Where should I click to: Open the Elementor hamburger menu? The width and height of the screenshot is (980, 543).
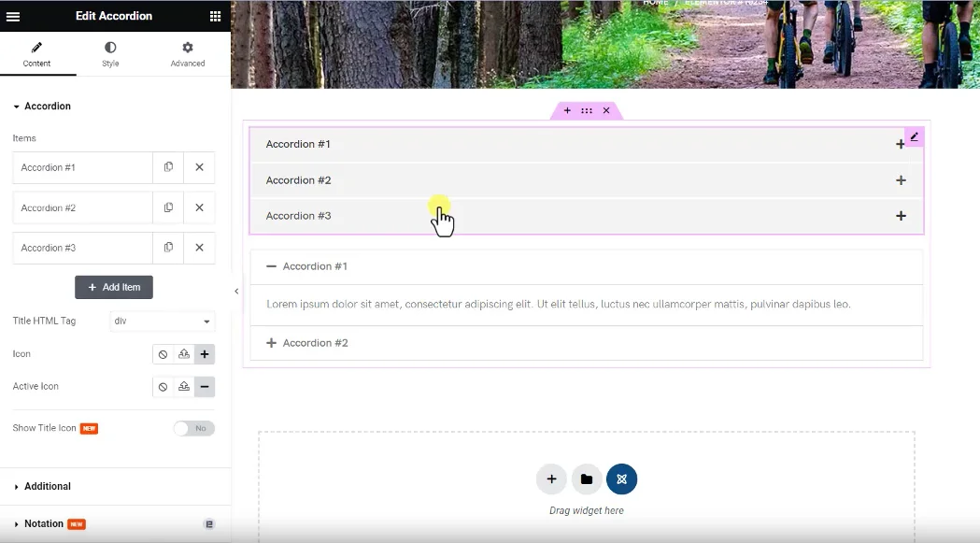click(13, 16)
